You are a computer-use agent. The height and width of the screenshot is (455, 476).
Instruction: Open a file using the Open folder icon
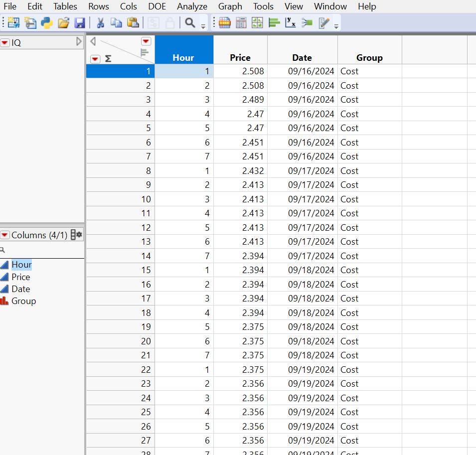click(x=62, y=22)
